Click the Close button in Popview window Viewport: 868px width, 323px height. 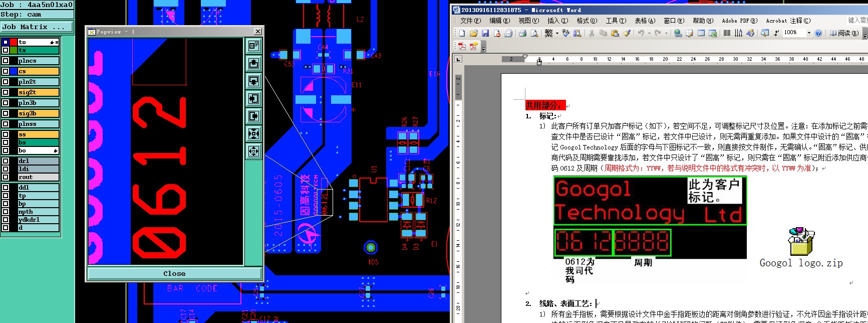(x=174, y=273)
